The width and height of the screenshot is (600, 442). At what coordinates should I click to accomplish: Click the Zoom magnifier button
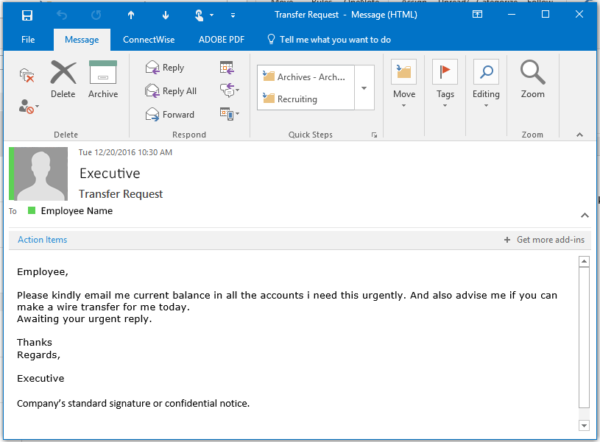533,80
